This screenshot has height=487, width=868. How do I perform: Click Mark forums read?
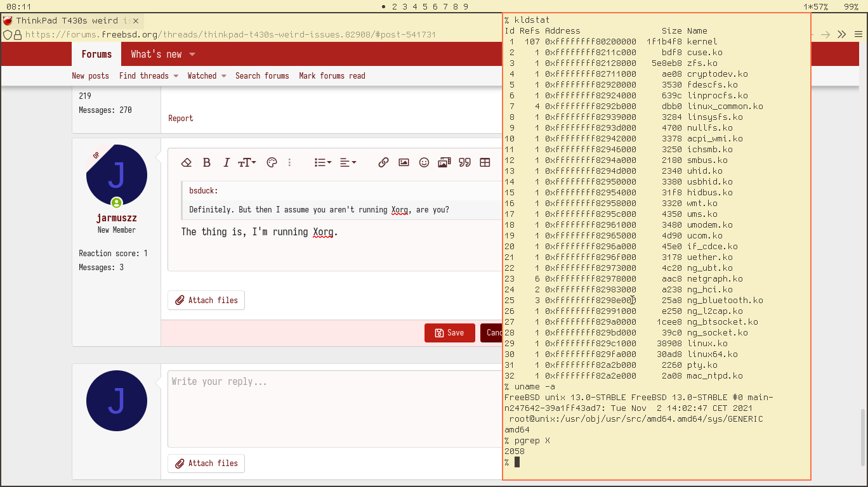pos(332,76)
